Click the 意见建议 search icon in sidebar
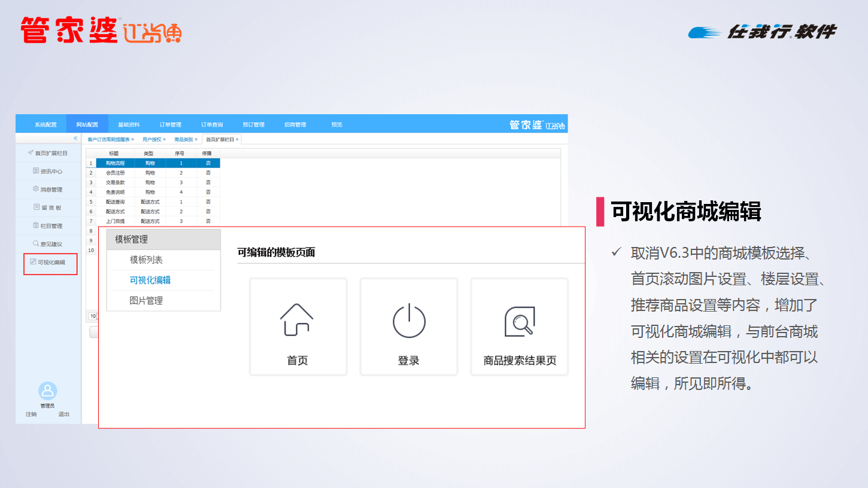Viewport: 868px width, 488px height. click(36, 243)
